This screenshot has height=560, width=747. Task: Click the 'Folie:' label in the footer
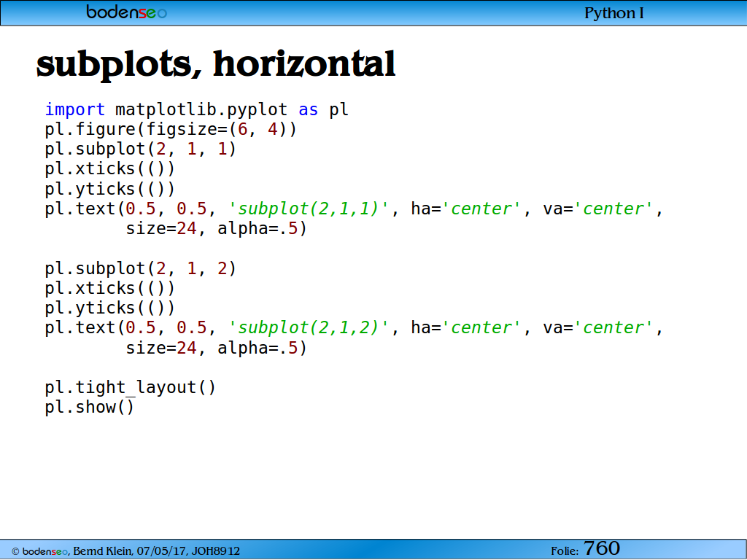click(565, 551)
